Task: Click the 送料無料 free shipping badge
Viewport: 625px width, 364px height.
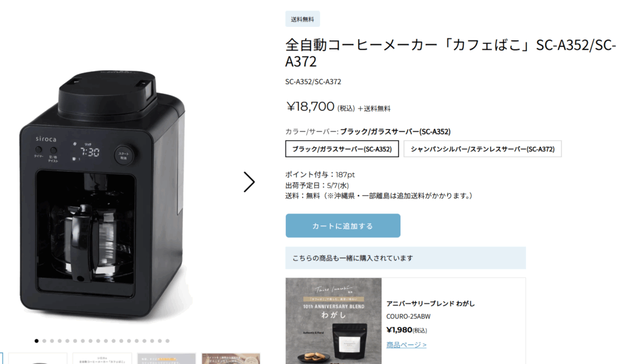Action: tap(303, 19)
